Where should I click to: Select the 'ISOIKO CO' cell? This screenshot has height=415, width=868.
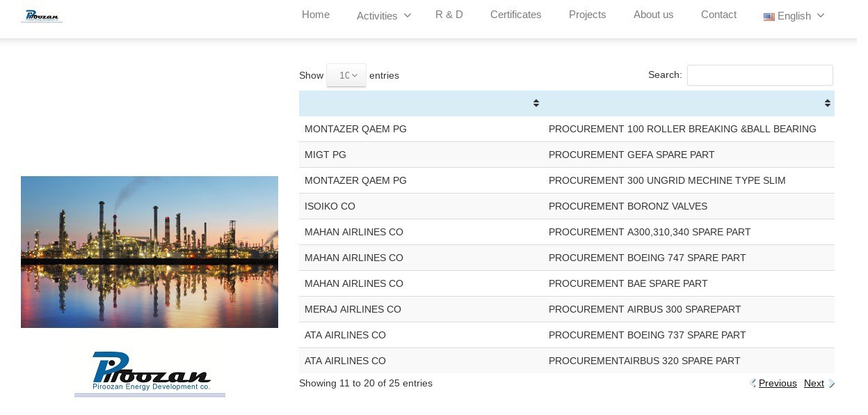[x=421, y=206]
